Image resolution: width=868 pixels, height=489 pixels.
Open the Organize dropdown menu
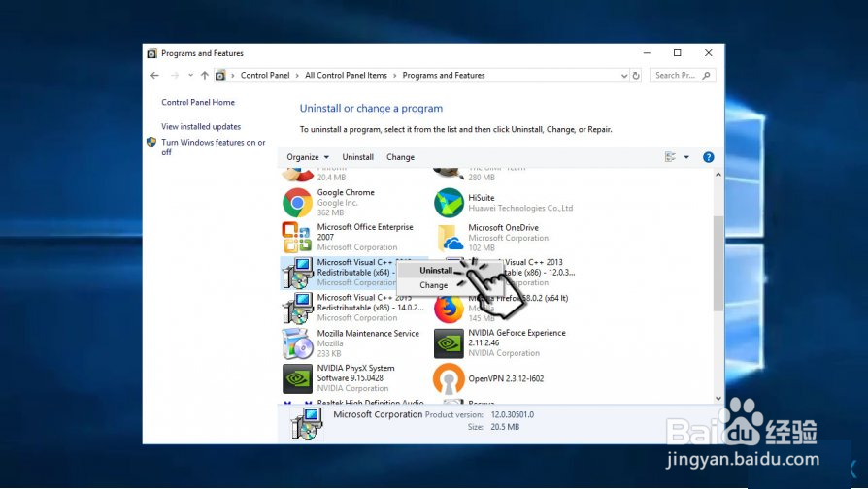(308, 157)
